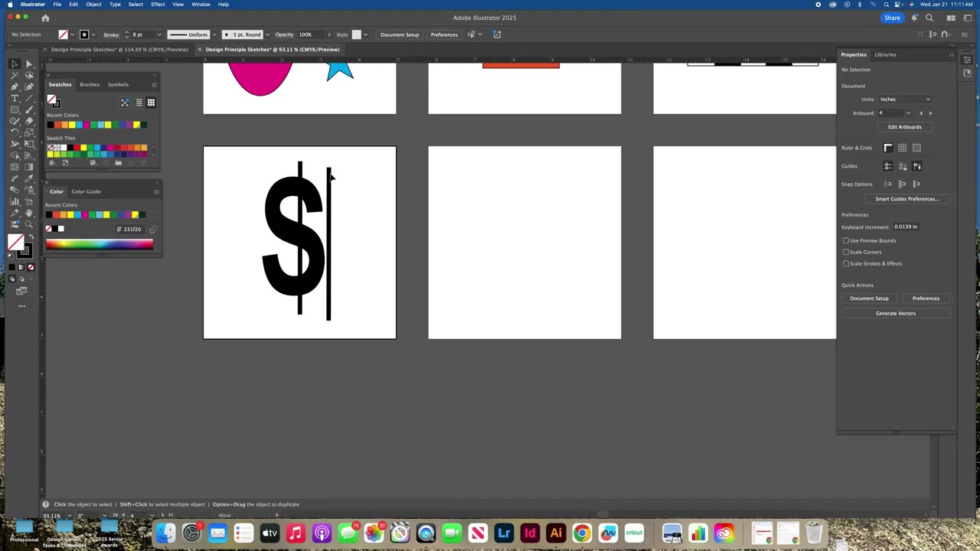Toggle smart guides icon in Guides row
The height and width of the screenshot is (551, 980).
click(916, 166)
